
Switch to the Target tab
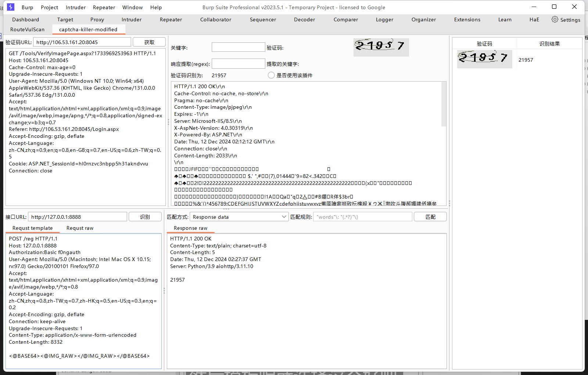tap(65, 19)
